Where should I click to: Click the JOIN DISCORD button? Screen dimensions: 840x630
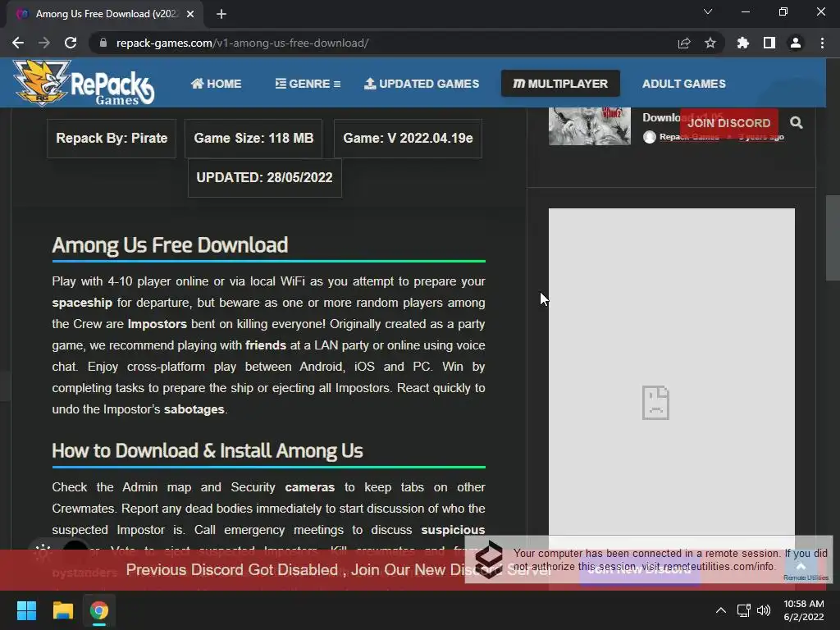click(x=728, y=123)
